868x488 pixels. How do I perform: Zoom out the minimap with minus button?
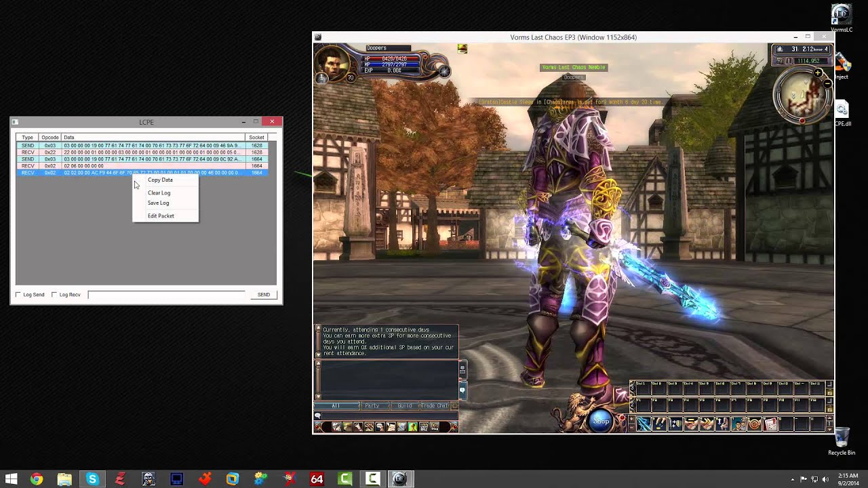point(828,83)
